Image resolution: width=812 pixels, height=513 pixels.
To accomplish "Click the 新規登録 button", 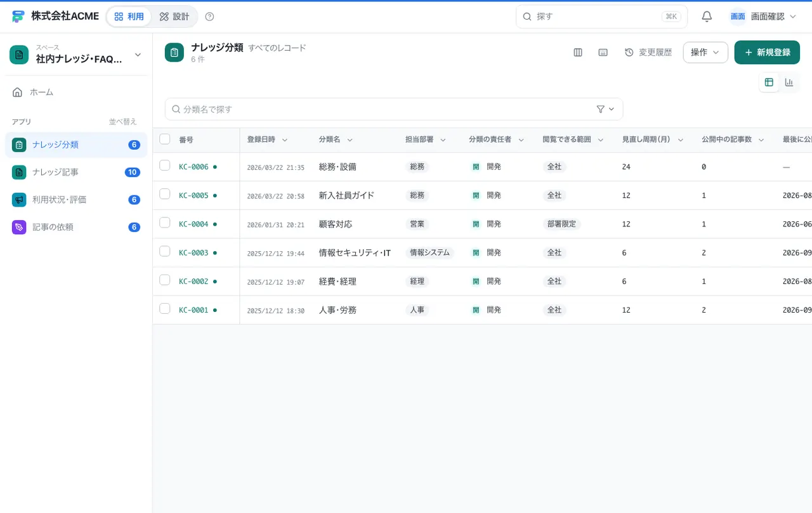I will [767, 53].
